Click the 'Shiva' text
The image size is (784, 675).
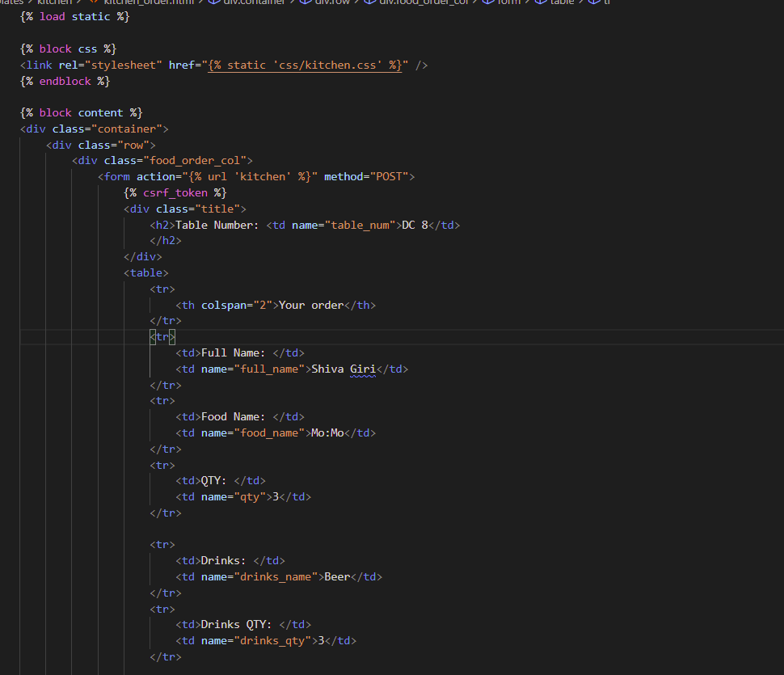327,369
